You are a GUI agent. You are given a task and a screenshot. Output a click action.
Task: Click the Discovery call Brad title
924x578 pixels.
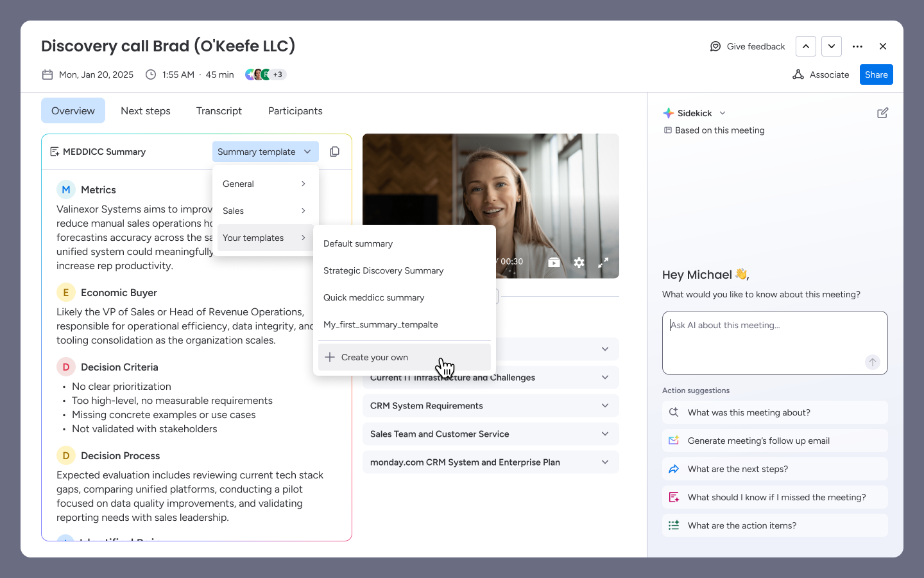168,46
